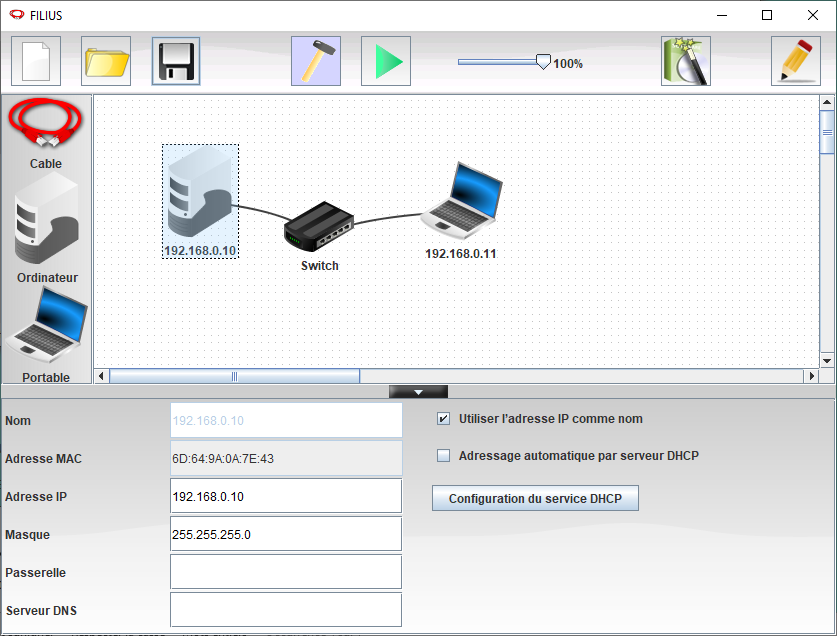The height and width of the screenshot is (636, 837).
Task: Uncheck Utiliser l'adresse IP comme nom
Action: [444, 419]
